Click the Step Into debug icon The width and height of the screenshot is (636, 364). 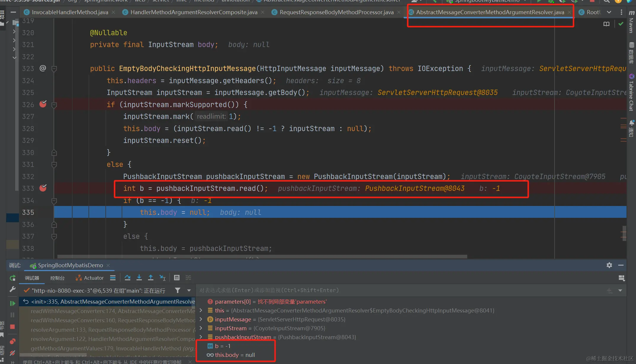139,278
